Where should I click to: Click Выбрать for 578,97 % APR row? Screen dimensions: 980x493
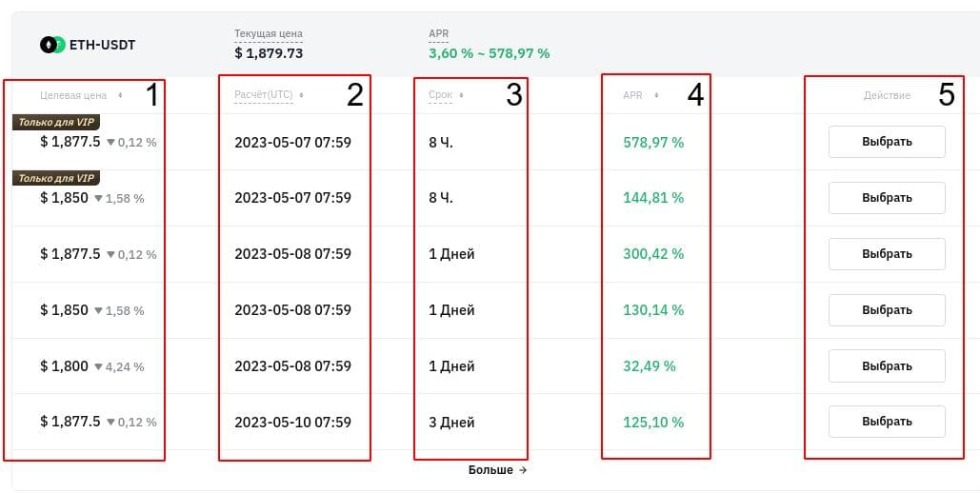point(887,142)
